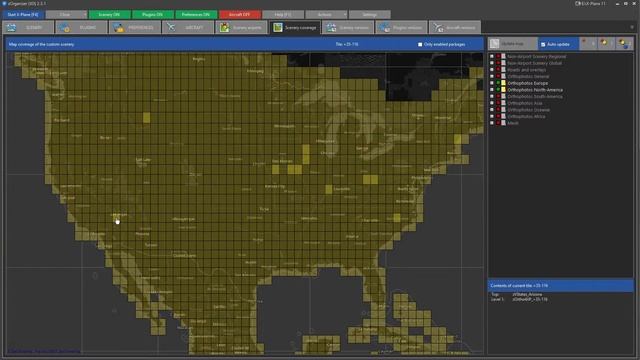Click red status dot of Roads and overlays

498,70
